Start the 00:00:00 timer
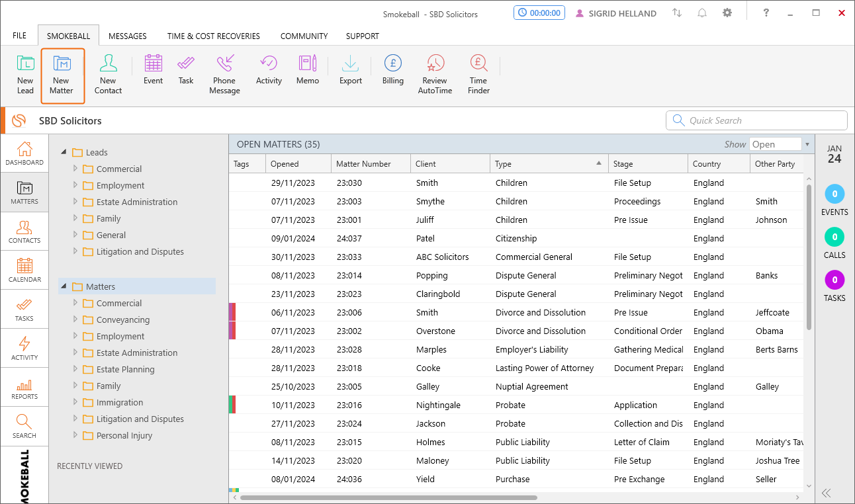 pos(539,13)
